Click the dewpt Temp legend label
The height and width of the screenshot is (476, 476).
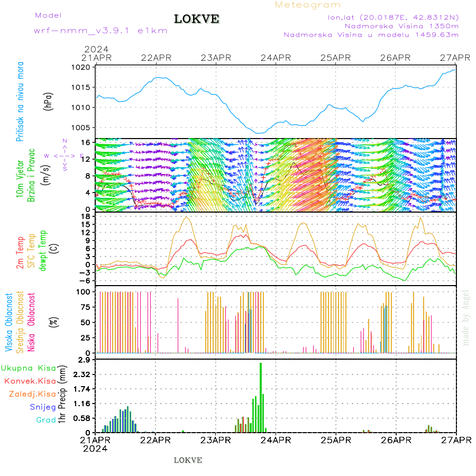(x=42, y=251)
